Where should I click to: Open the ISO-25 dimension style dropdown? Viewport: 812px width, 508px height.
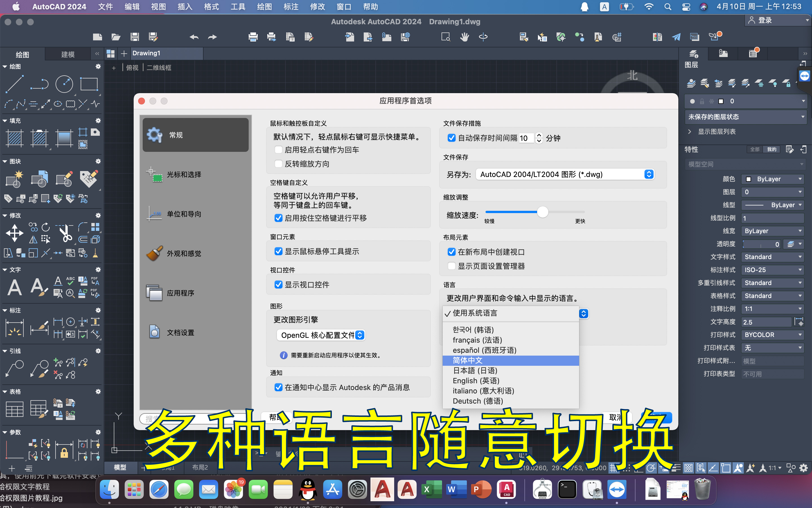pyautogui.click(x=773, y=270)
